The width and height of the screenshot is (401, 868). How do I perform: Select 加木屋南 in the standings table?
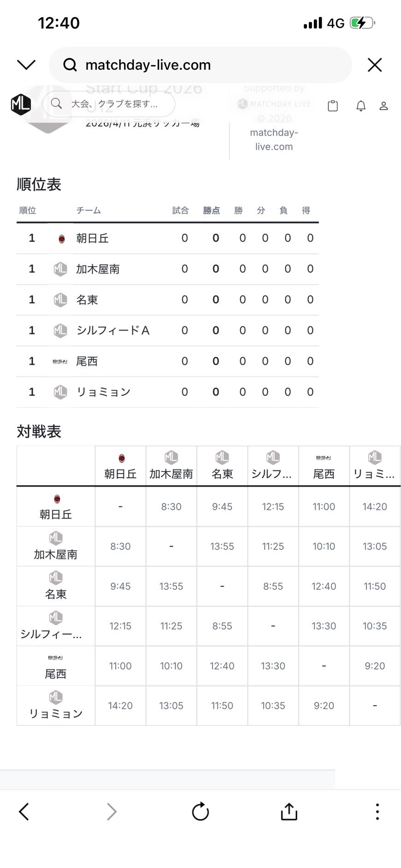point(98,269)
